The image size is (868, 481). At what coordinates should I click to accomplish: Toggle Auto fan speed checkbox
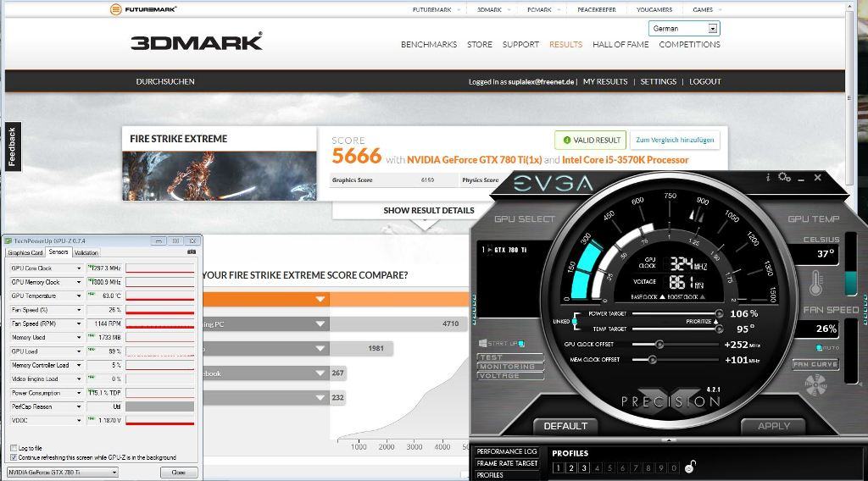[x=819, y=348]
